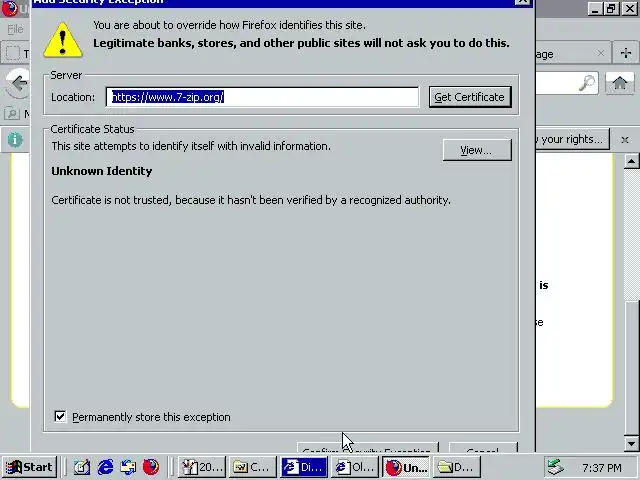
Task: Click the network tray icon
Action: [556, 467]
